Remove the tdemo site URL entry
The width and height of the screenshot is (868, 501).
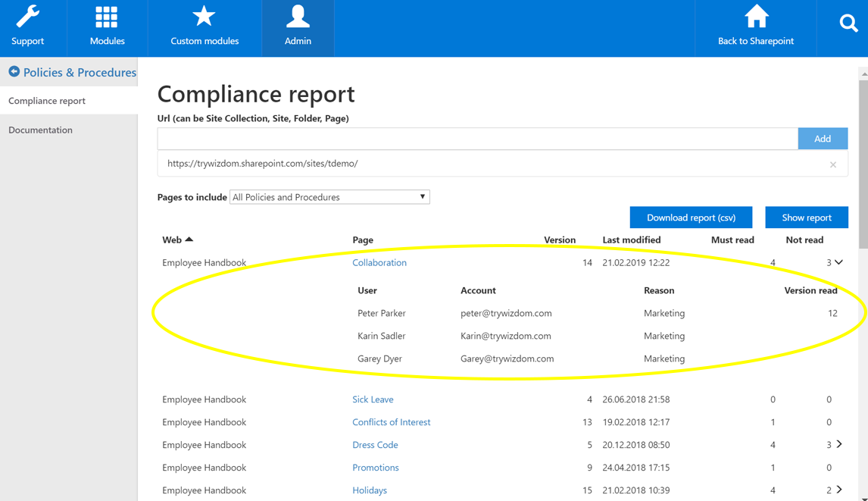click(x=832, y=164)
